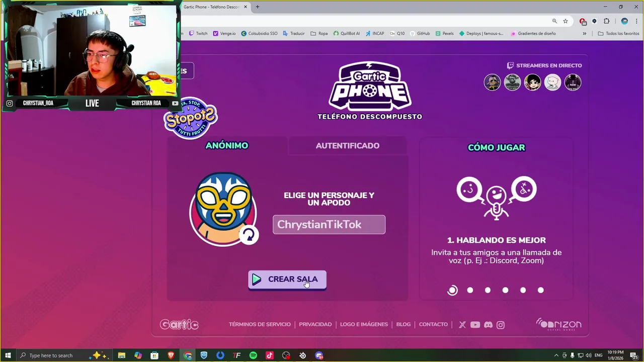Viewport: 644px width, 362px height.
Task: Open the third live streamer avatar
Action: [533, 82]
